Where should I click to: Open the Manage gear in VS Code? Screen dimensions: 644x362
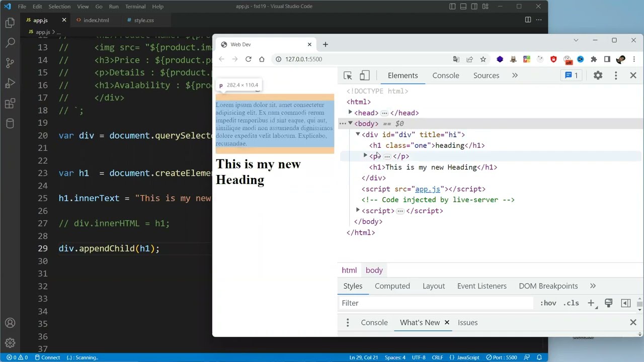(10, 343)
